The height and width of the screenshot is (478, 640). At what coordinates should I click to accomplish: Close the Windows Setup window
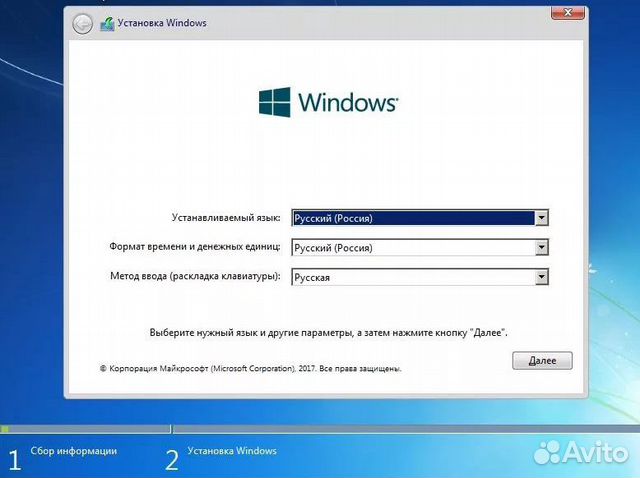568,13
